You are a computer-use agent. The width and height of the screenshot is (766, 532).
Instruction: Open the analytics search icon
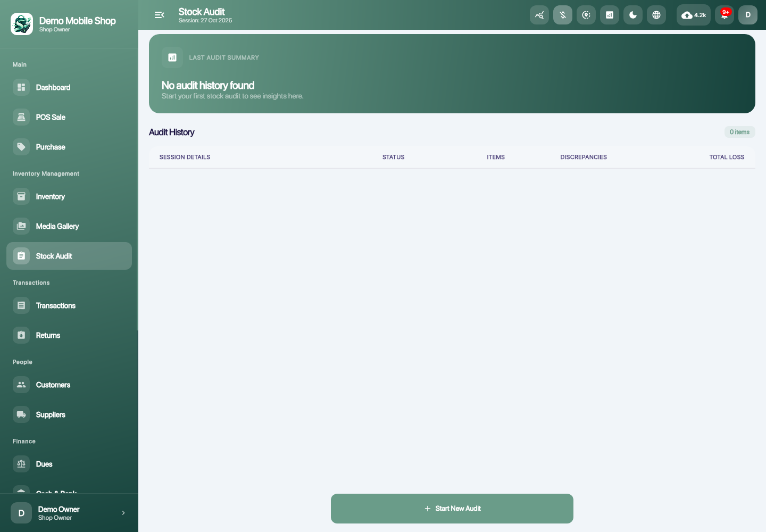[539, 15]
